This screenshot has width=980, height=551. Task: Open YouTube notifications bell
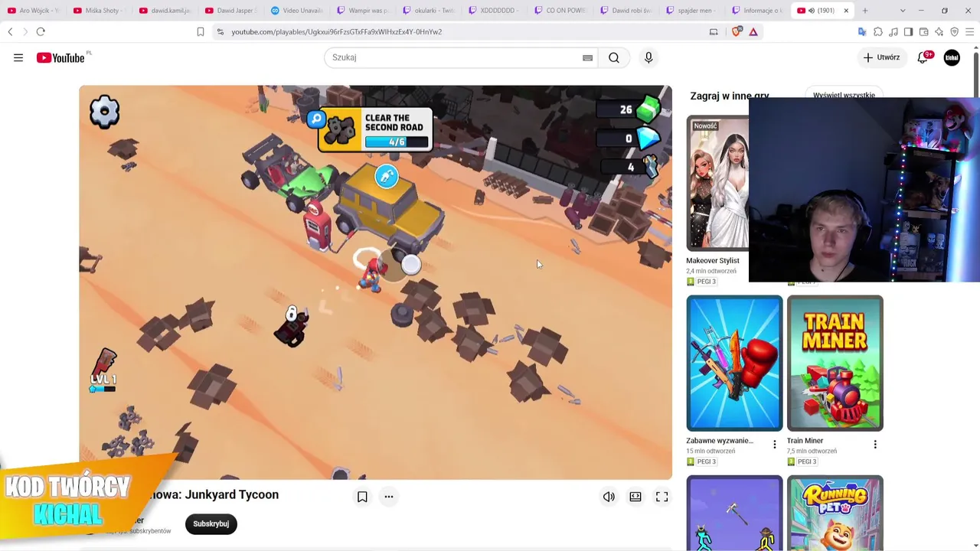click(923, 57)
